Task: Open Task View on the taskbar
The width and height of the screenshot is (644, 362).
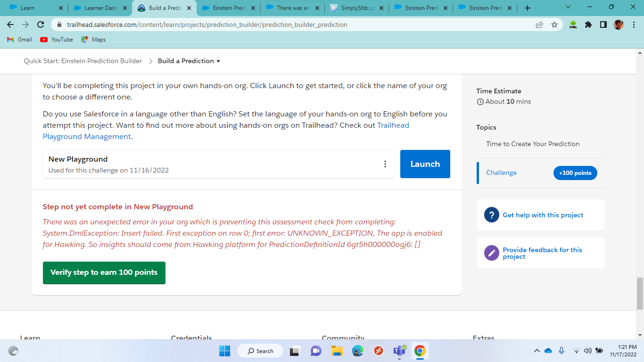Action: point(296,351)
